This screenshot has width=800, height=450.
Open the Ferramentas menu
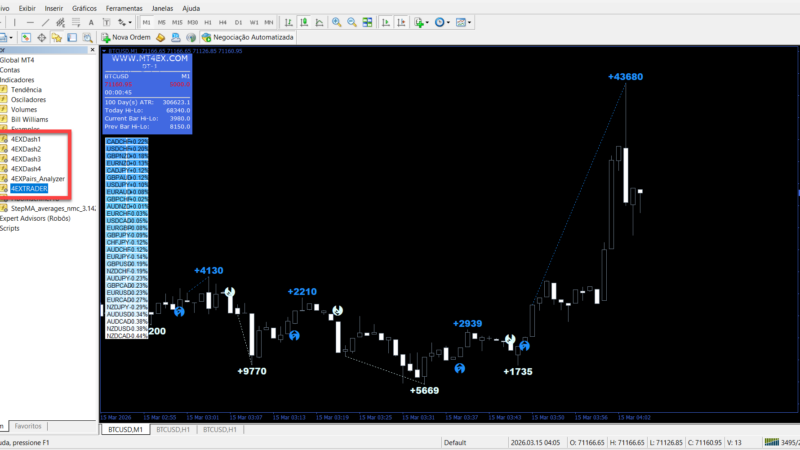click(124, 8)
